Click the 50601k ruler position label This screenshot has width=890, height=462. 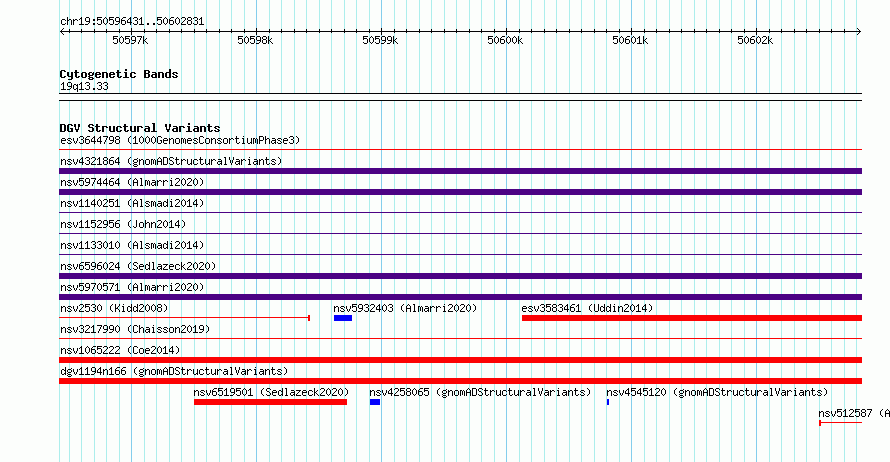[x=630, y=40]
